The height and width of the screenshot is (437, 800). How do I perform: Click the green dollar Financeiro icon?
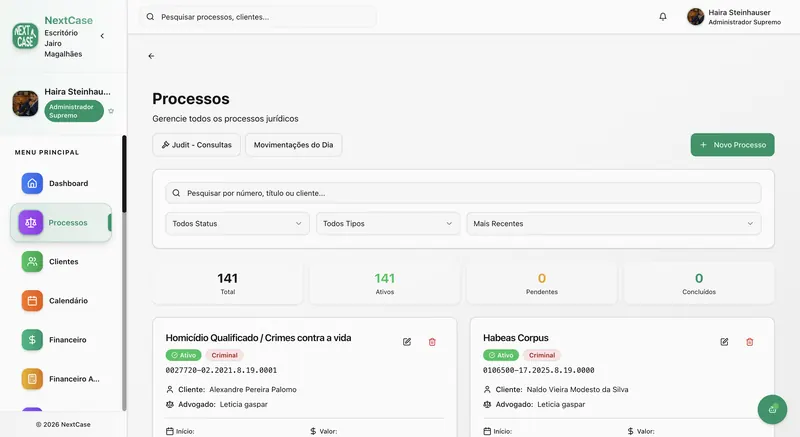(32, 340)
